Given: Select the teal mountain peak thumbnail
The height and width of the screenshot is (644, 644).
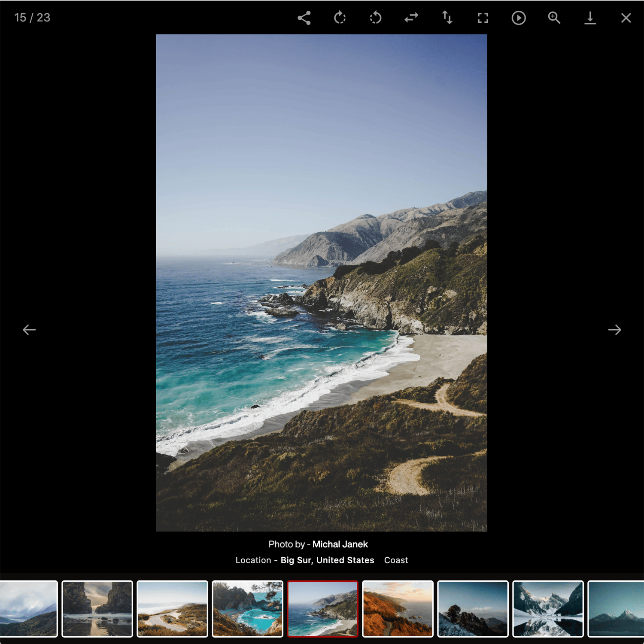Looking at the screenshot, I should coord(616,609).
